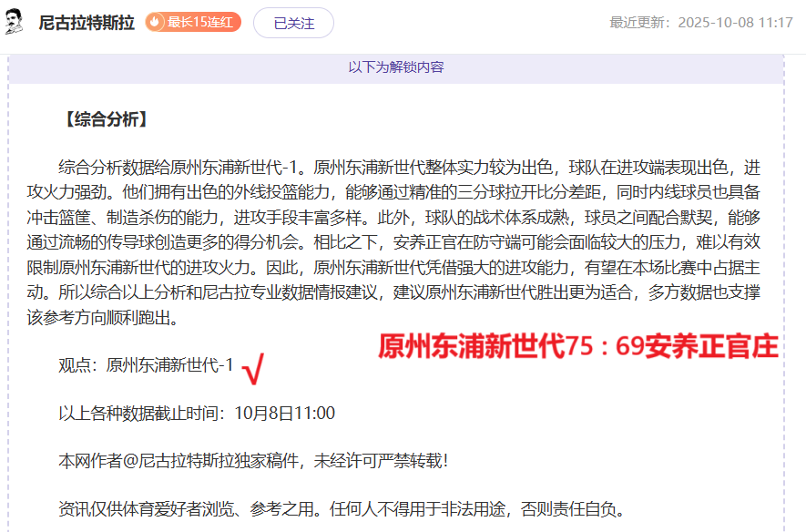Click the 【综合分析】 section heading

[x=103, y=119]
